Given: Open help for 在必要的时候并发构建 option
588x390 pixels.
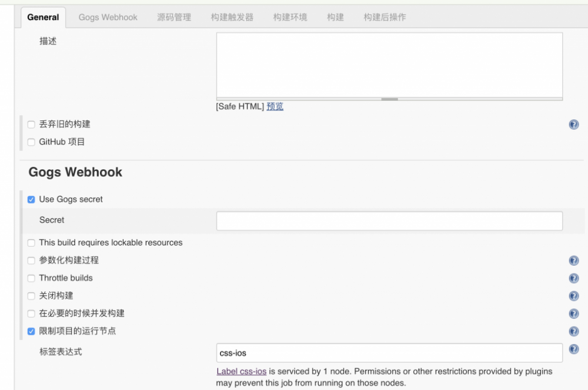Looking at the screenshot, I should click(573, 313).
